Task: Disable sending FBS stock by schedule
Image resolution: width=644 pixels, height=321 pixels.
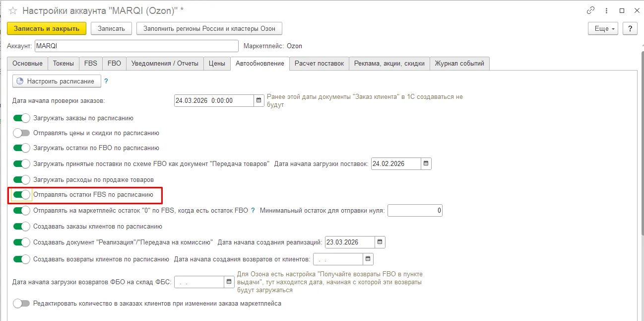Action: (21, 195)
